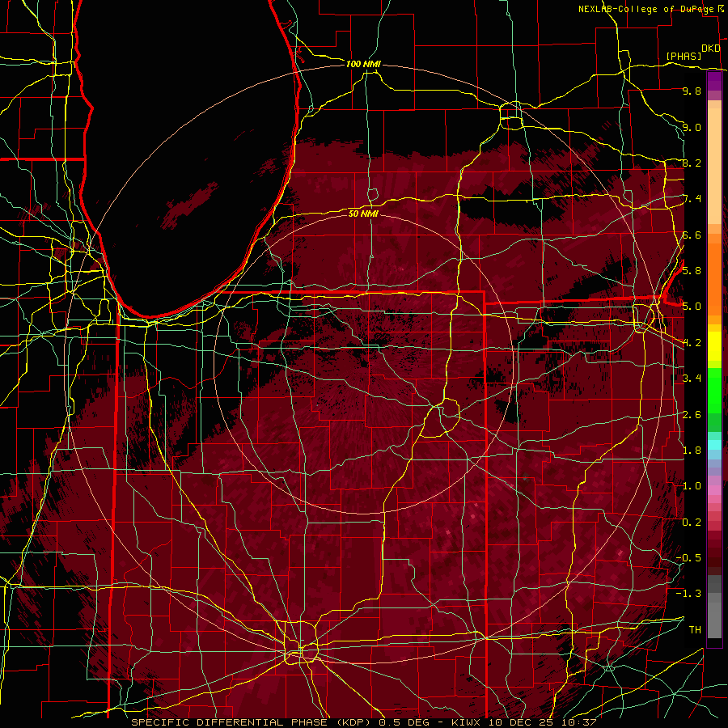Select the 5.8 scale value

coord(692,271)
